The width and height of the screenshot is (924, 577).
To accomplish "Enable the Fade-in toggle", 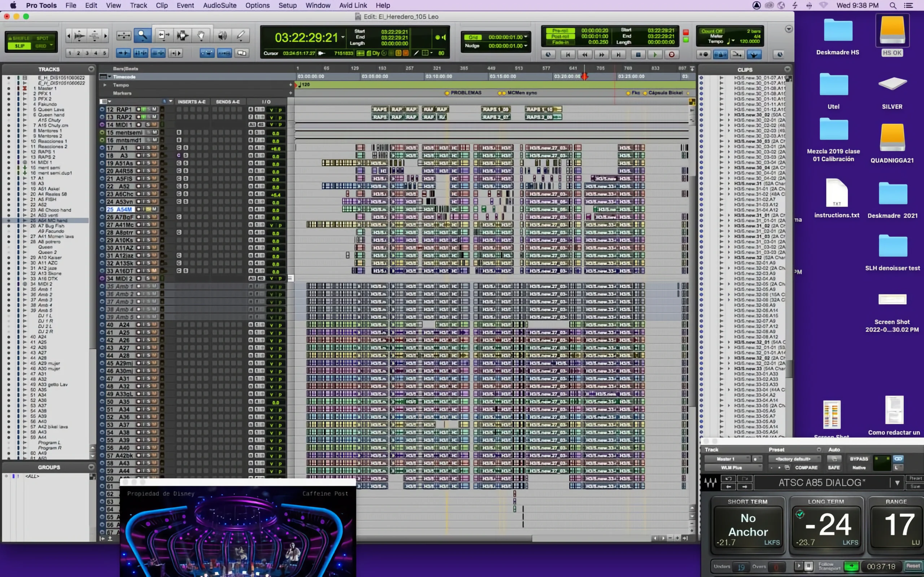I will tap(560, 42).
